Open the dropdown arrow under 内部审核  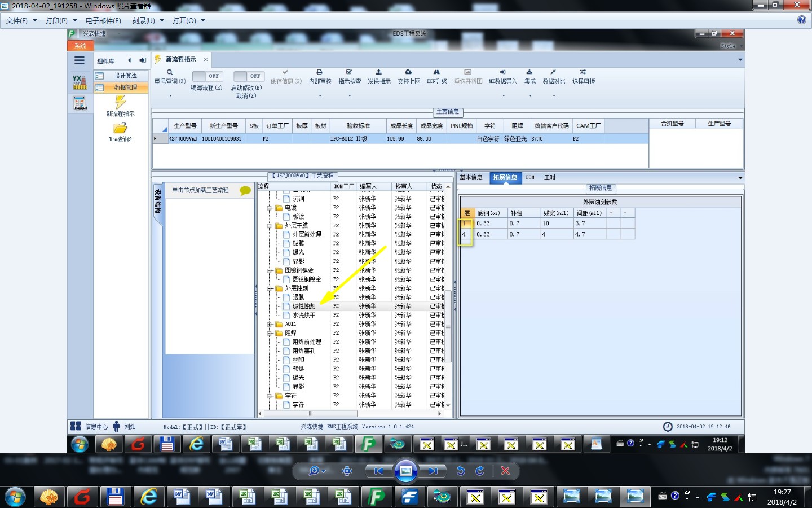[x=320, y=95]
